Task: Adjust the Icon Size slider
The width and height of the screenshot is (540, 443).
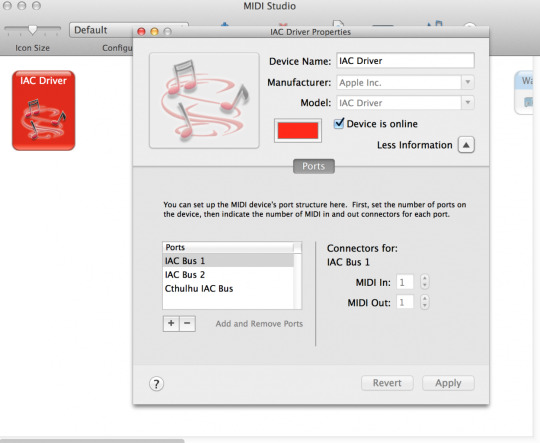Action: click(x=32, y=30)
